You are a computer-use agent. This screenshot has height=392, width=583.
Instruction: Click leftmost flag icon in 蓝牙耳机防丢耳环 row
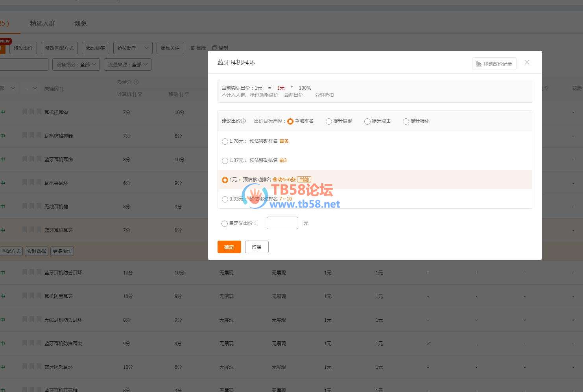coord(25,272)
